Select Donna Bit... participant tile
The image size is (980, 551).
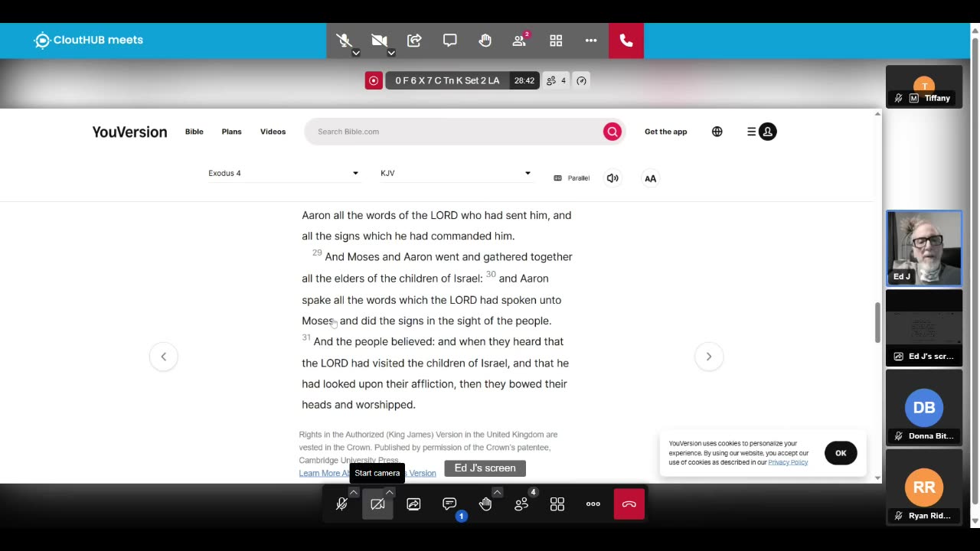point(924,407)
